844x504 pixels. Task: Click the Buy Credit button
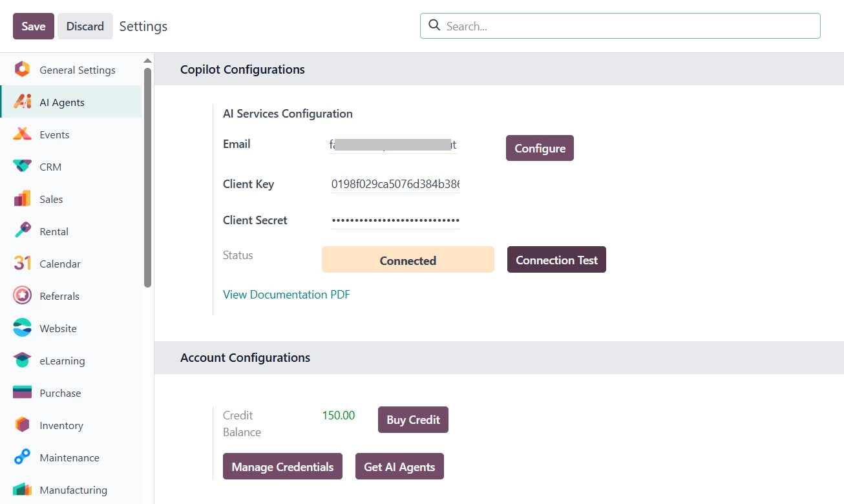click(x=413, y=420)
